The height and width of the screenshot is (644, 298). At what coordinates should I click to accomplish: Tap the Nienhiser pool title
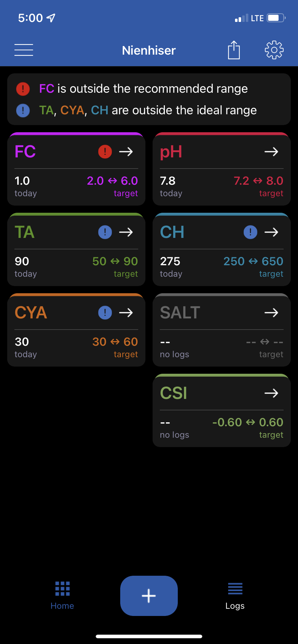point(149,50)
